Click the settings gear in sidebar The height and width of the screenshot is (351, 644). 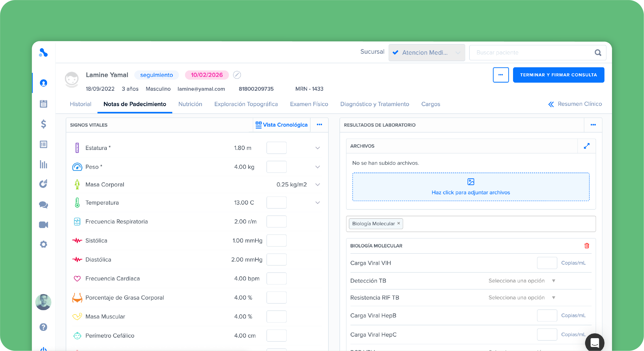[43, 244]
